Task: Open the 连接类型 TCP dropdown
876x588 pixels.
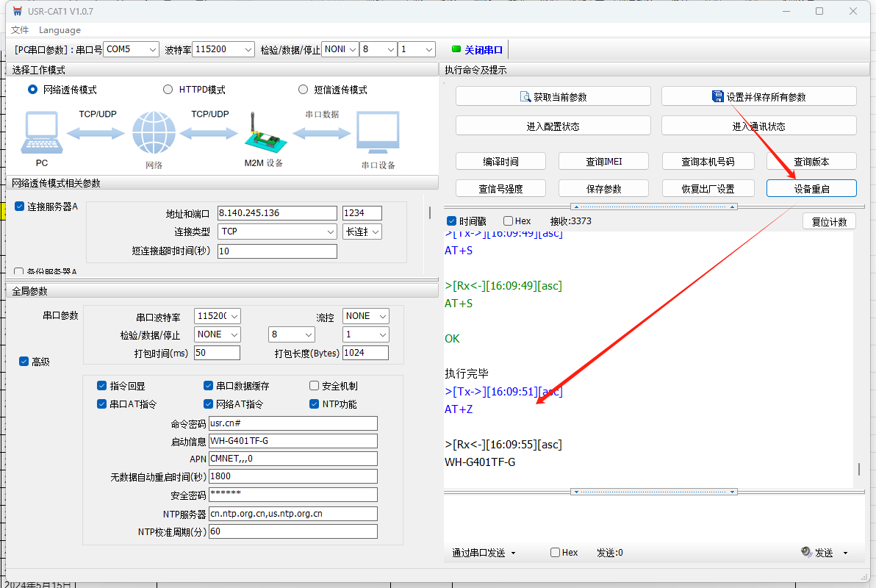Action: 278,232
